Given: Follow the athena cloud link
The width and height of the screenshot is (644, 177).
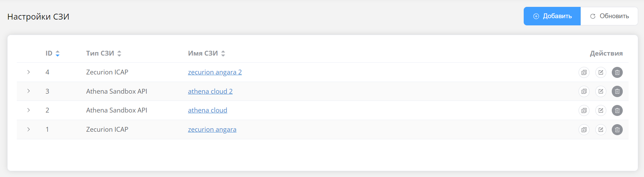Looking at the screenshot, I should coord(207,110).
